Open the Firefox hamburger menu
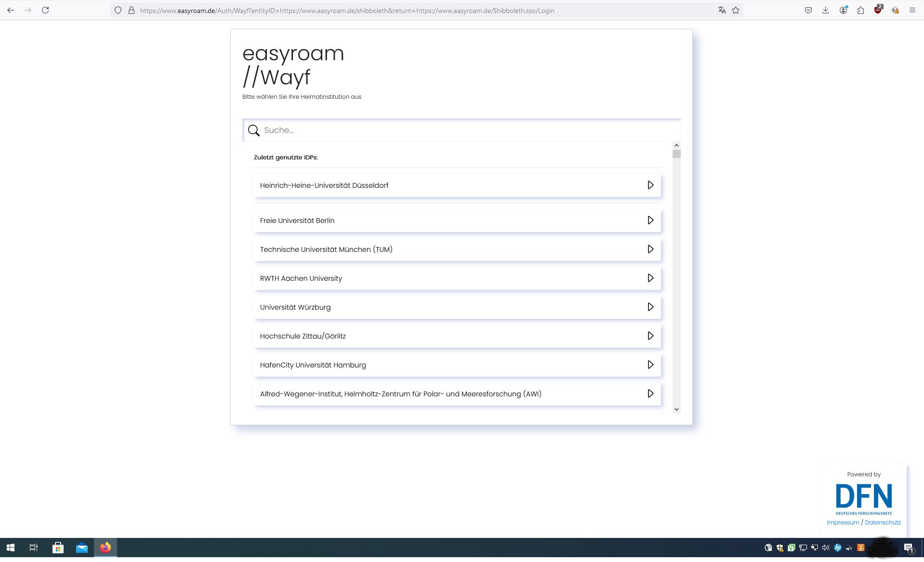This screenshot has width=924, height=562. point(912,10)
